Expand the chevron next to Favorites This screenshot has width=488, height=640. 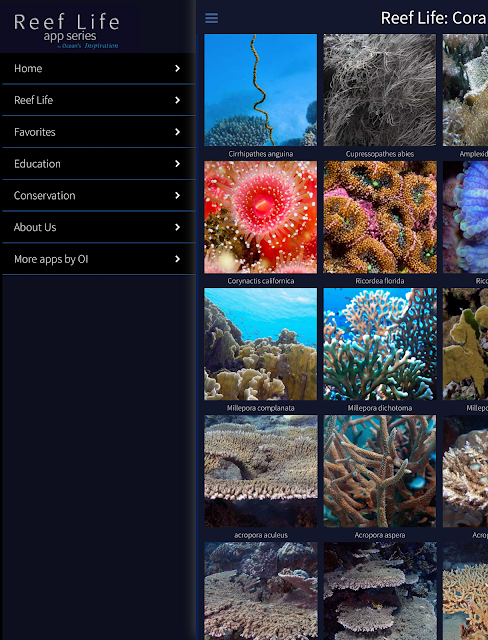point(177,132)
